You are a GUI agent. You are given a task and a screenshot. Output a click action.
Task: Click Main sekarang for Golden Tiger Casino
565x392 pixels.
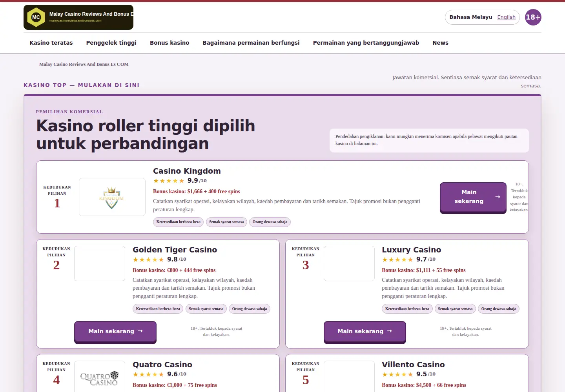(x=115, y=332)
